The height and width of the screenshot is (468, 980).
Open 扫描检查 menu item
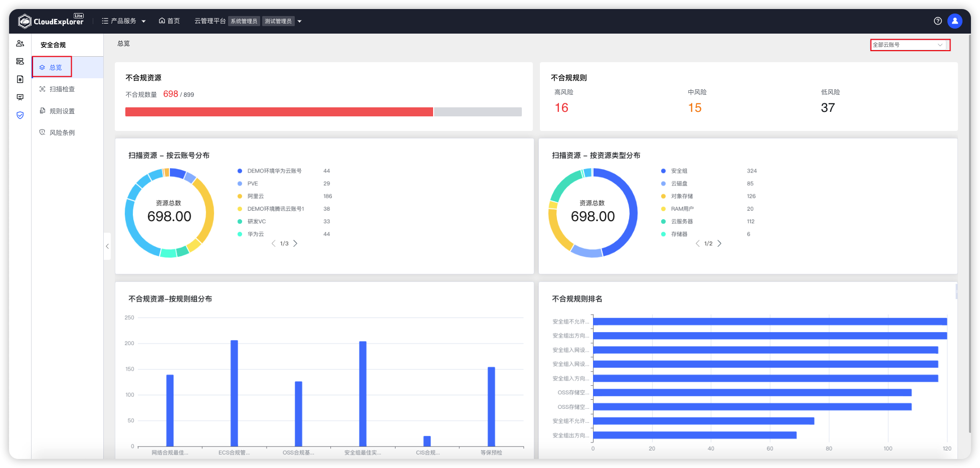click(x=67, y=89)
